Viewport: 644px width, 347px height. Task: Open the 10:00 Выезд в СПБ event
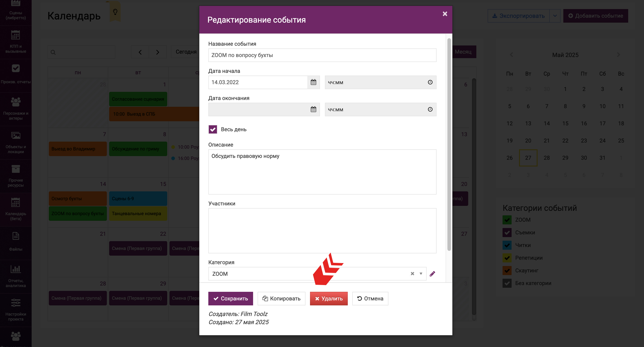pos(154,114)
